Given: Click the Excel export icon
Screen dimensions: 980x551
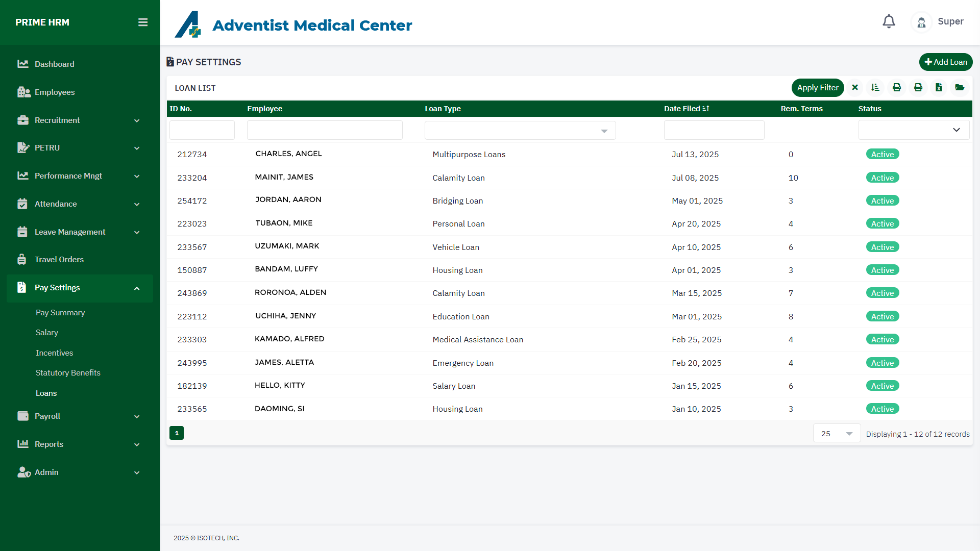Looking at the screenshot, I should [x=939, y=88].
